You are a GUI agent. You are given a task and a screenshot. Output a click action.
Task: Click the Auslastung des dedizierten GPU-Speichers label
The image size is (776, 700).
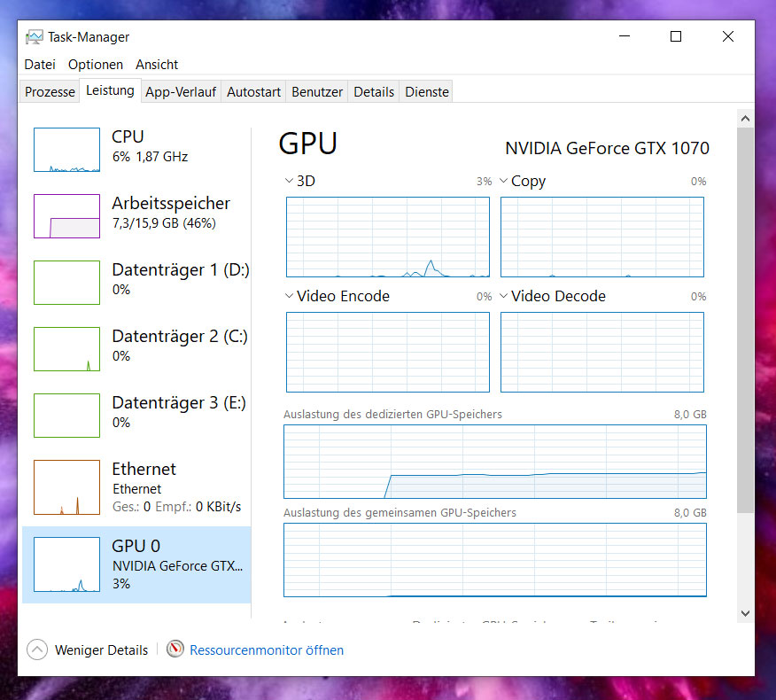pos(392,415)
